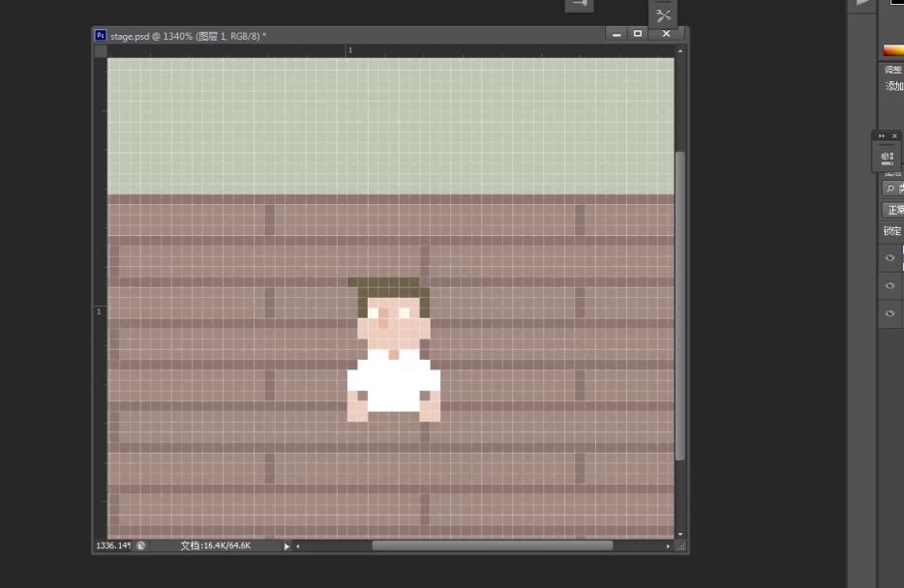Click the Photoshop Ps document icon
Viewport: 904px width, 588px height.
click(101, 35)
